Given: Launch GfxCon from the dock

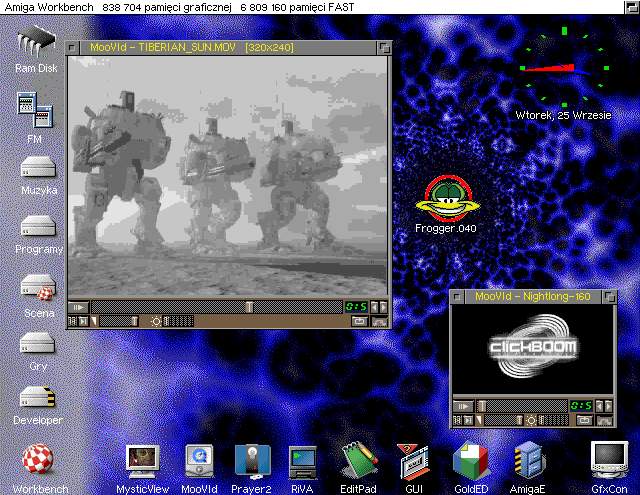Looking at the screenshot, I should tap(609, 459).
